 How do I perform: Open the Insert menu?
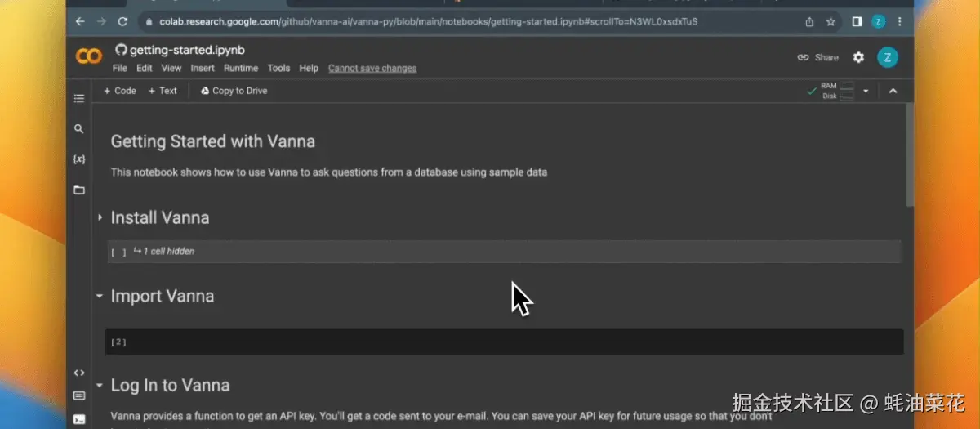[203, 68]
